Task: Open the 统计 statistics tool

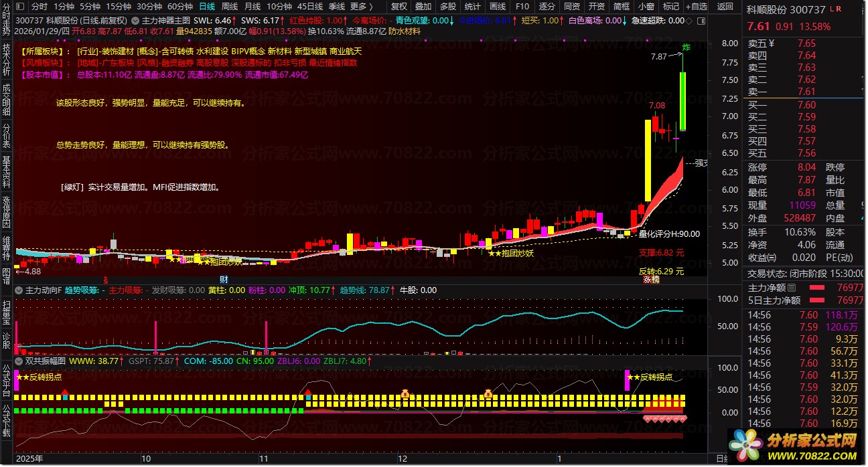Action: [473, 7]
